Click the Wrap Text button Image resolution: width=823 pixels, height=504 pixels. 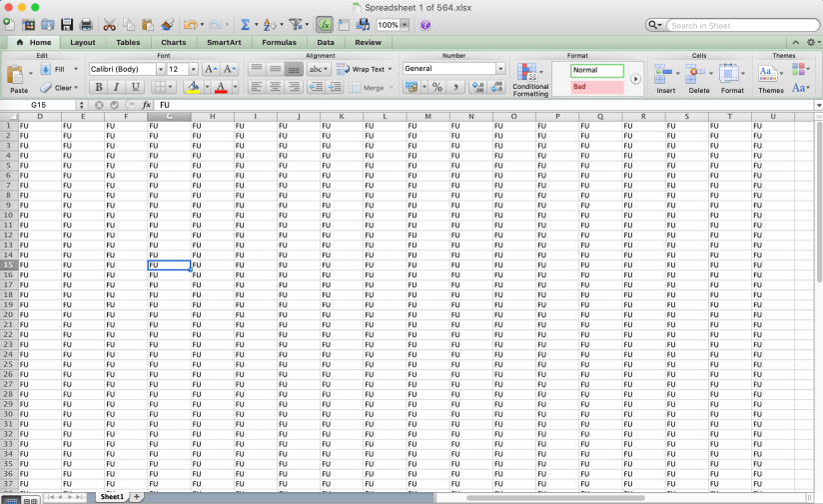(x=364, y=69)
